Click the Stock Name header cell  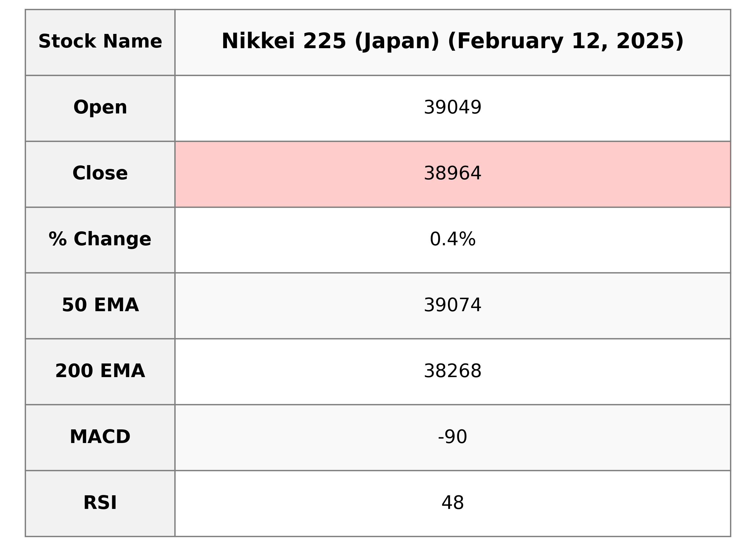pyautogui.click(x=100, y=42)
